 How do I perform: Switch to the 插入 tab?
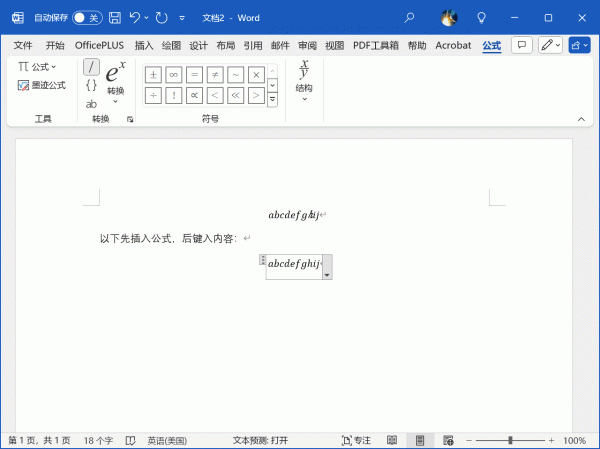[x=144, y=46]
